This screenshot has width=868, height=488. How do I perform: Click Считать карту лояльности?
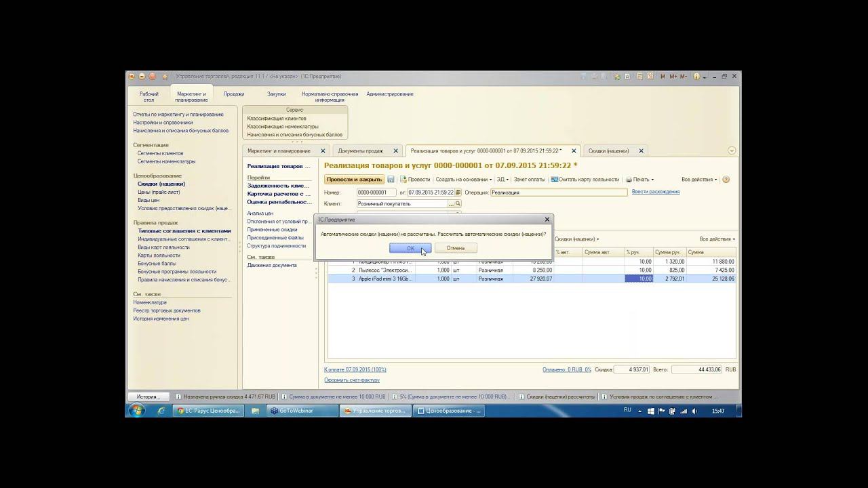(585, 180)
